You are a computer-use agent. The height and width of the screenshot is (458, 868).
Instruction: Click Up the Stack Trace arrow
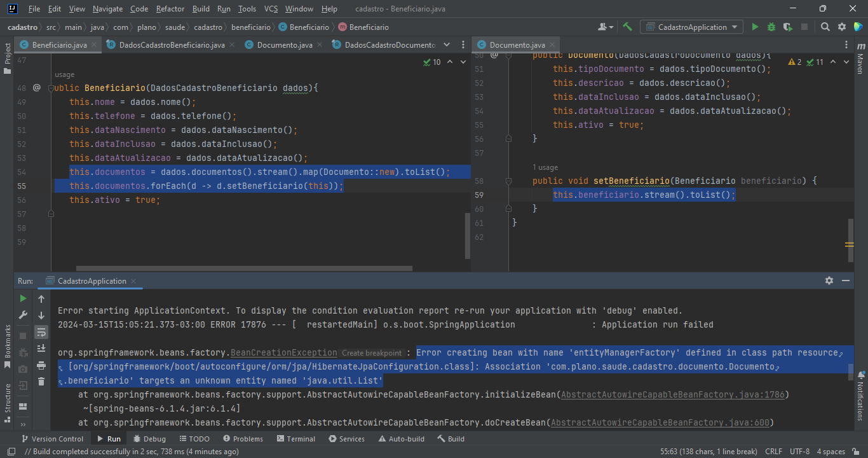click(x=41, y=298)
